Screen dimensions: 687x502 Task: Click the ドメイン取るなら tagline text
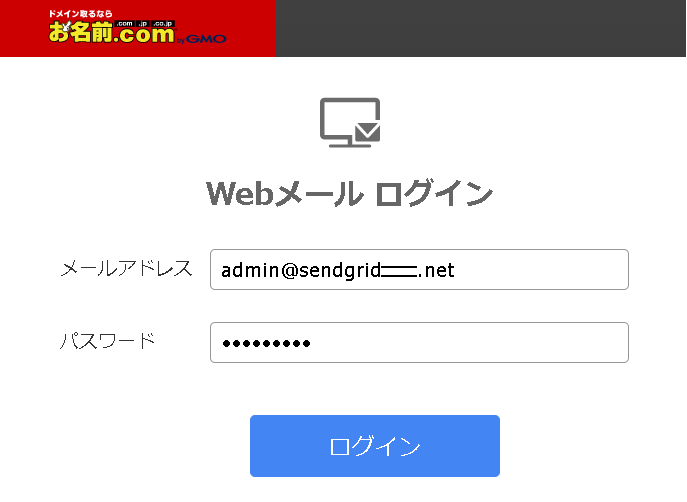(x=80, y=14)
